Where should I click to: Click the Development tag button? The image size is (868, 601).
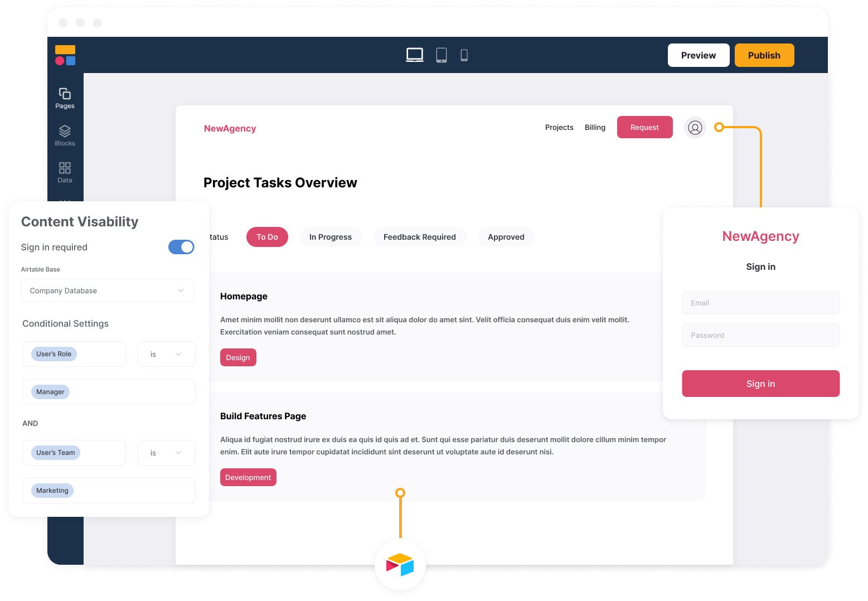click(248, 477)
